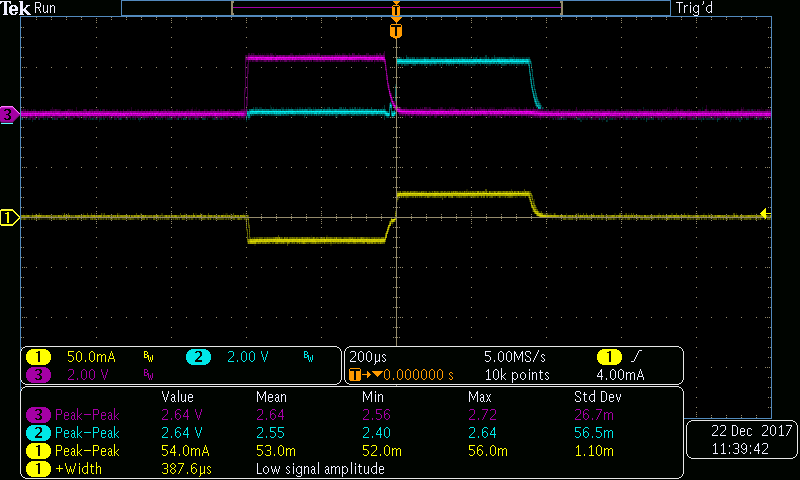
Task: Toggle the magenta channel 3 badge in scale readout
Action: click(38, 375)
